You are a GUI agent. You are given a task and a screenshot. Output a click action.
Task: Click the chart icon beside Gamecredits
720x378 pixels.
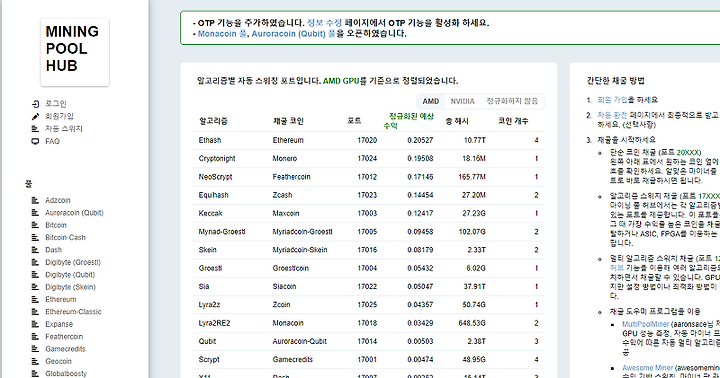click(x=35, y=349)
